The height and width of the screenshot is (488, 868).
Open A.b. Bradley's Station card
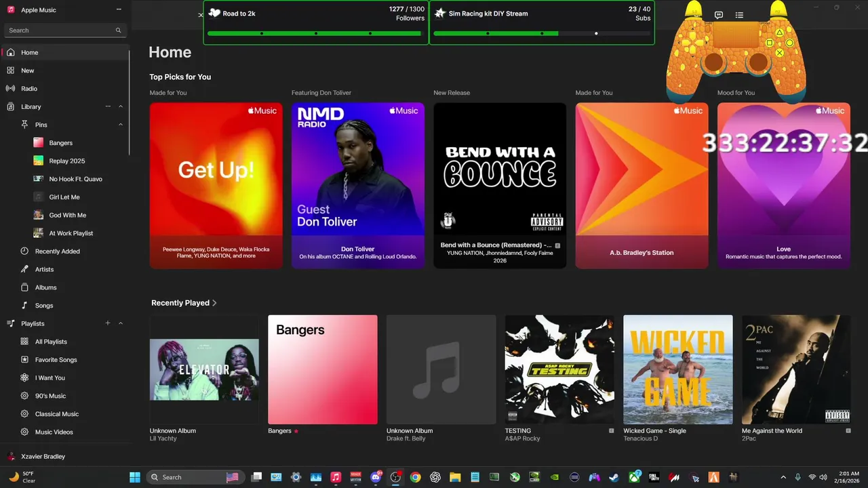(x=642, y=185)
